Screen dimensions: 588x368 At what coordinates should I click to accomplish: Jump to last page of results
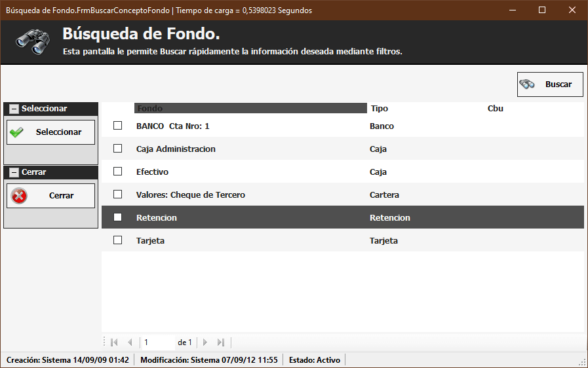tap(221, 342)
